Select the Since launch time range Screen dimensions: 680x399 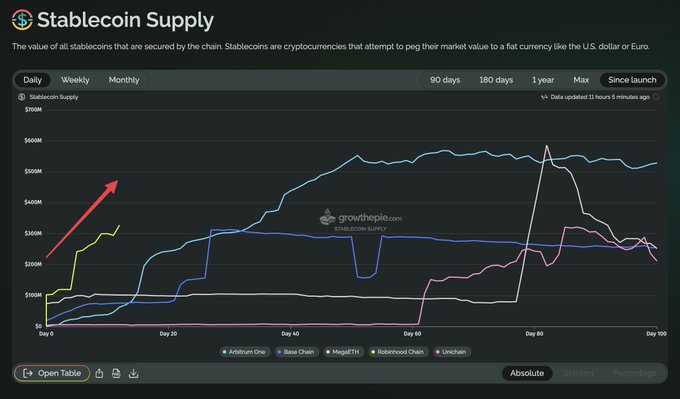(632, 80)
